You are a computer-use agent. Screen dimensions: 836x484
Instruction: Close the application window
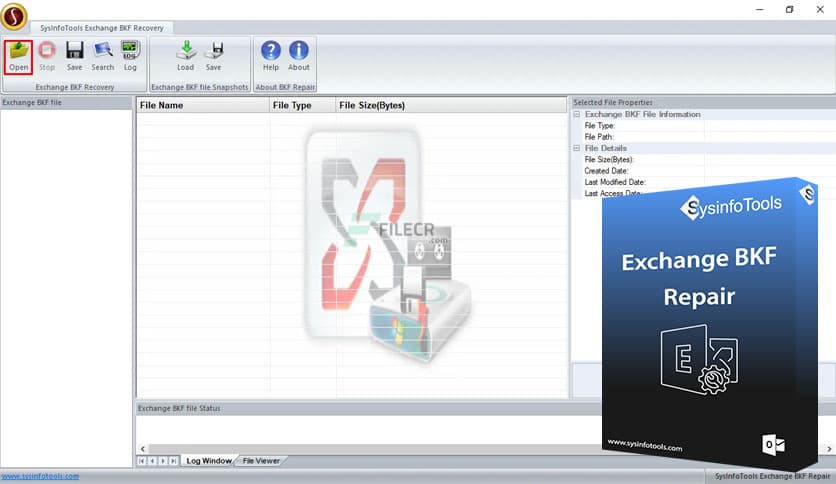820,10
